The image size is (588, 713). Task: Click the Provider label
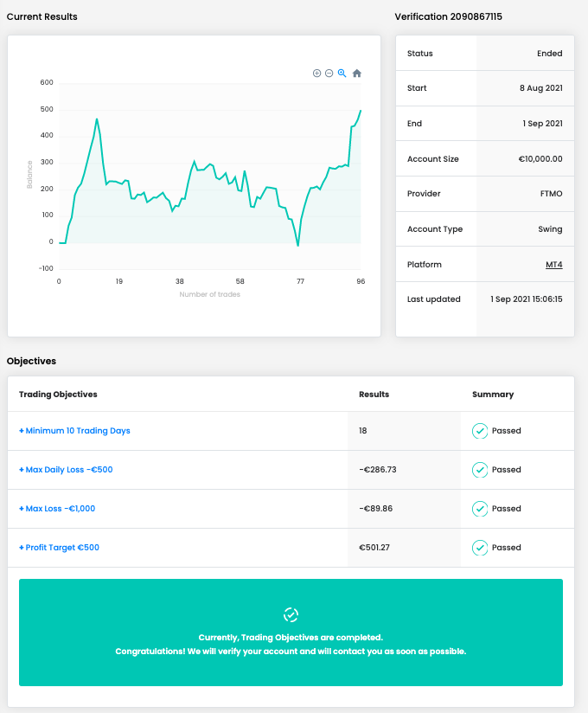click(424, 194)
